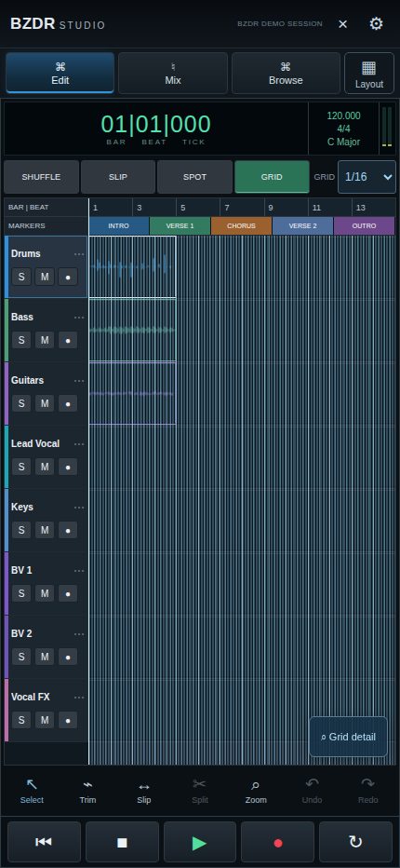Click the Grid detail button

click(348, 737)
